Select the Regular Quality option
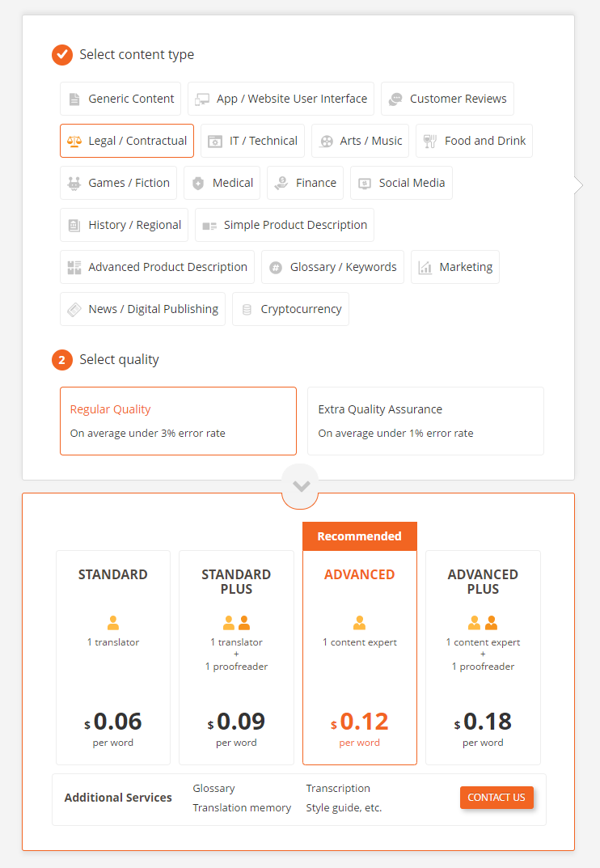Viewport: 600px width, 868px height. coord(178,421)
